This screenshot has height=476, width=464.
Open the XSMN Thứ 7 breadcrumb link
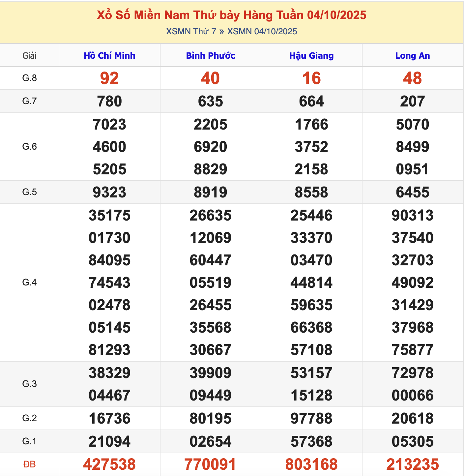(x=191, y=31)
